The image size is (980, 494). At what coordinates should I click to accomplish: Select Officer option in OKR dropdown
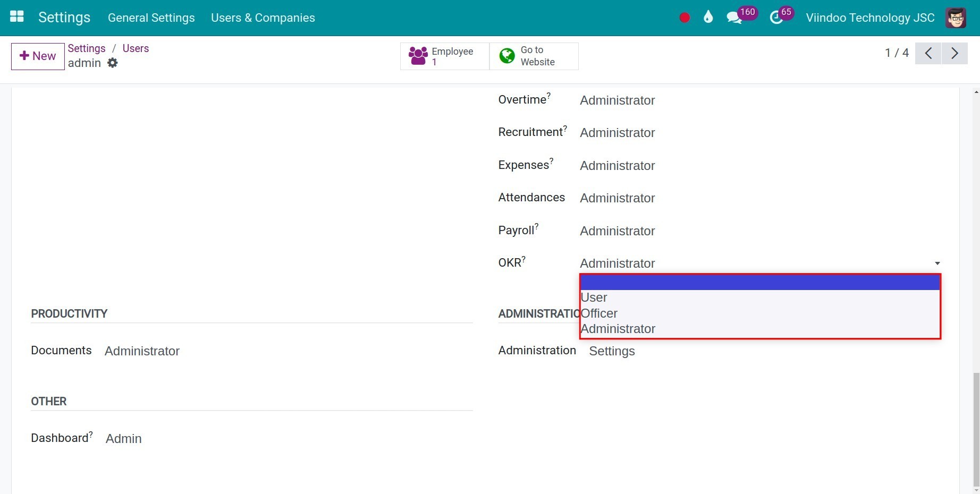tap(760, 313)
